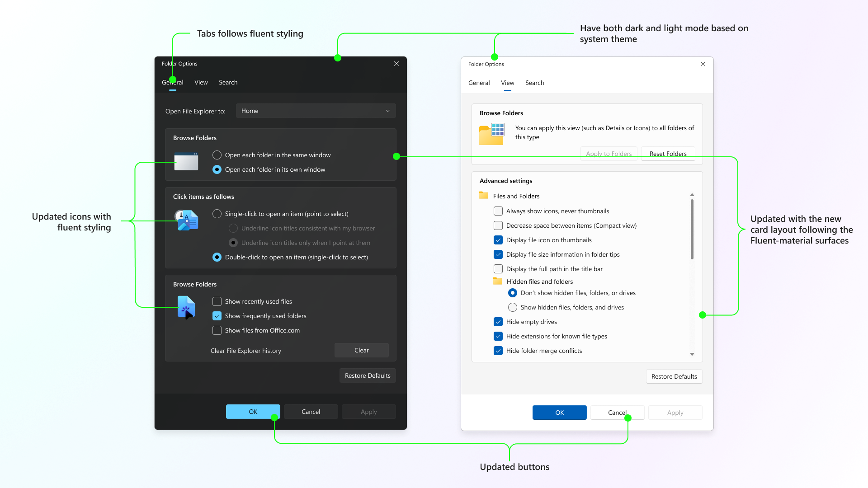Click the mouse-click icon under Click items as follows
The image size is (868, 488).
click(186, 221)
